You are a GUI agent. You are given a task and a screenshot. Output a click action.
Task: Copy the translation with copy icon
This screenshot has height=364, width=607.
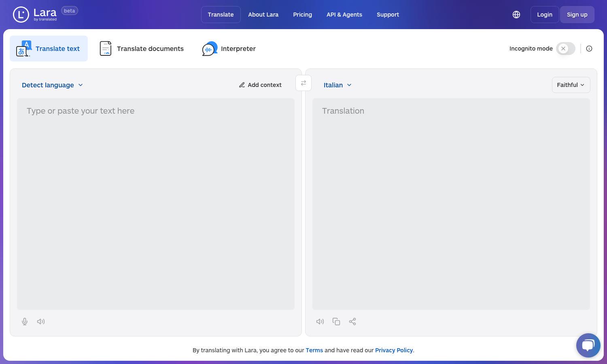point(336,322)
